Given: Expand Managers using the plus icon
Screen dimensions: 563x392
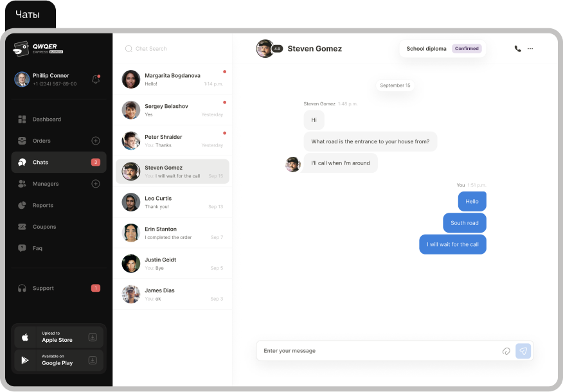Looking at the screenshot, I should (96, 184).
